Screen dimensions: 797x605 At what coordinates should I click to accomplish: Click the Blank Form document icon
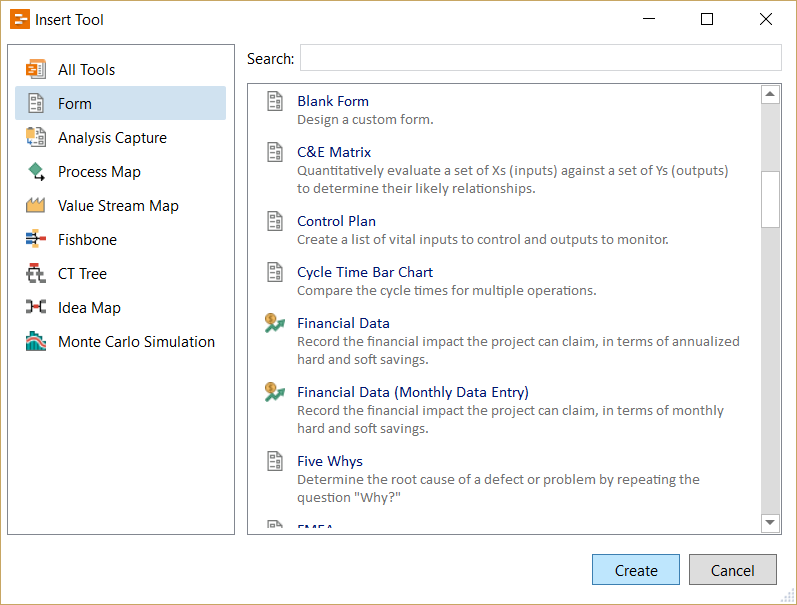(x=274, y=101)
